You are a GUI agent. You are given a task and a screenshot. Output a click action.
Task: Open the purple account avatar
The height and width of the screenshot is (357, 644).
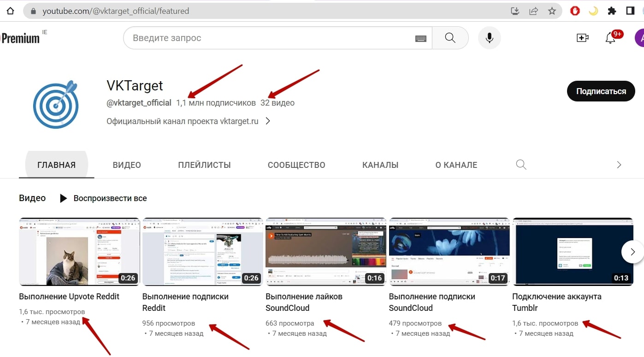[x=639, y=38]
